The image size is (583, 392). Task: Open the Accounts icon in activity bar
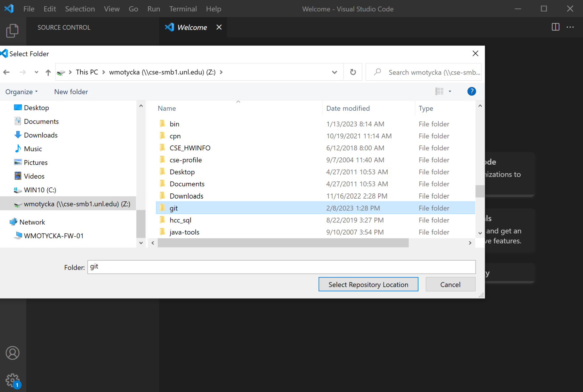click(12, 353)
